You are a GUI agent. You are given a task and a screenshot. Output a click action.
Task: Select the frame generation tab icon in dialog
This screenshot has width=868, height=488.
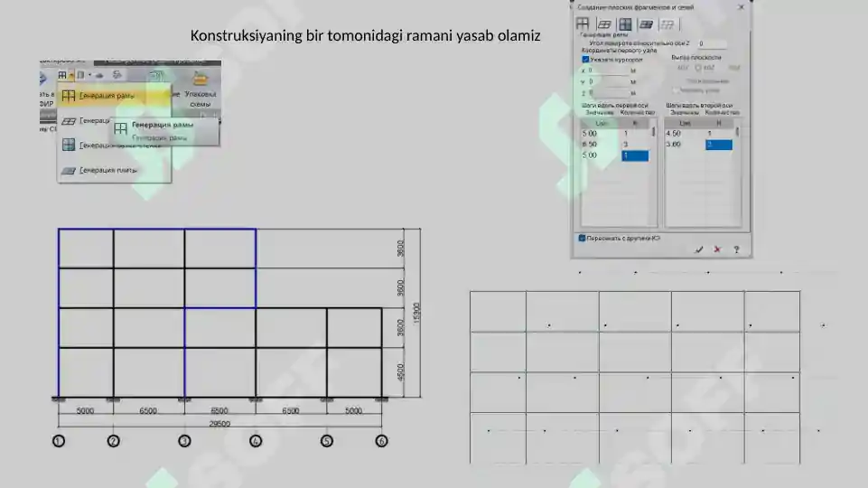coord(583,23)
